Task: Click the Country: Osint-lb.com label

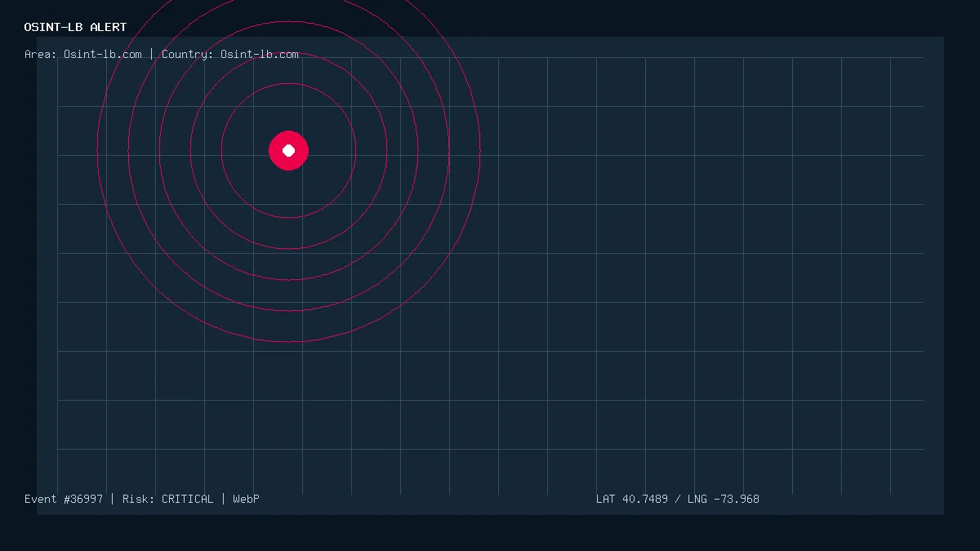Action: (x=230, y=55)
